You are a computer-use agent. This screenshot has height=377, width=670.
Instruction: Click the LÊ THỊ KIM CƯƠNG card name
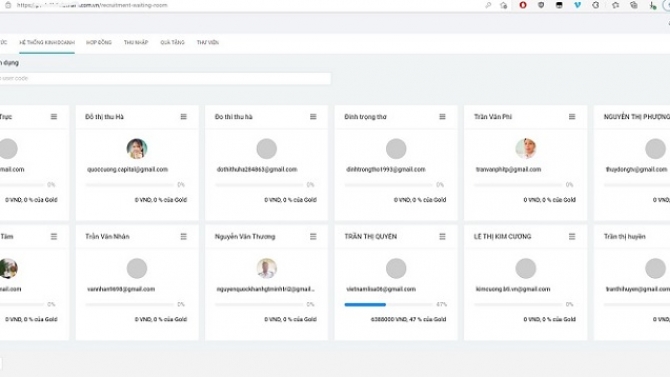502,236
